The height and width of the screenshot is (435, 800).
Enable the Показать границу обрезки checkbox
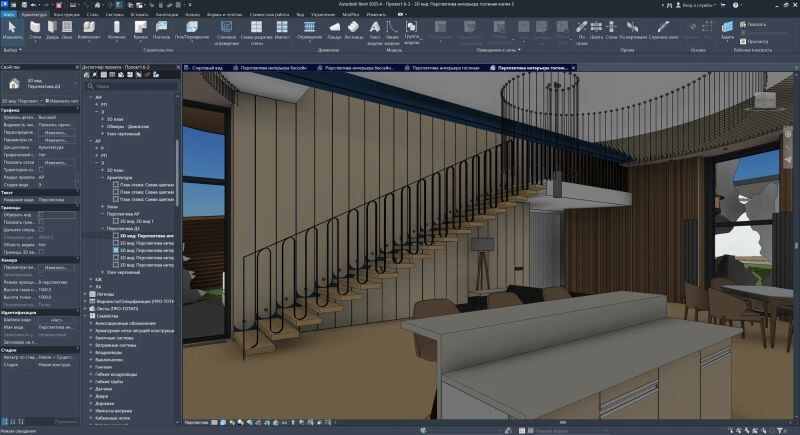coord(41,222)
